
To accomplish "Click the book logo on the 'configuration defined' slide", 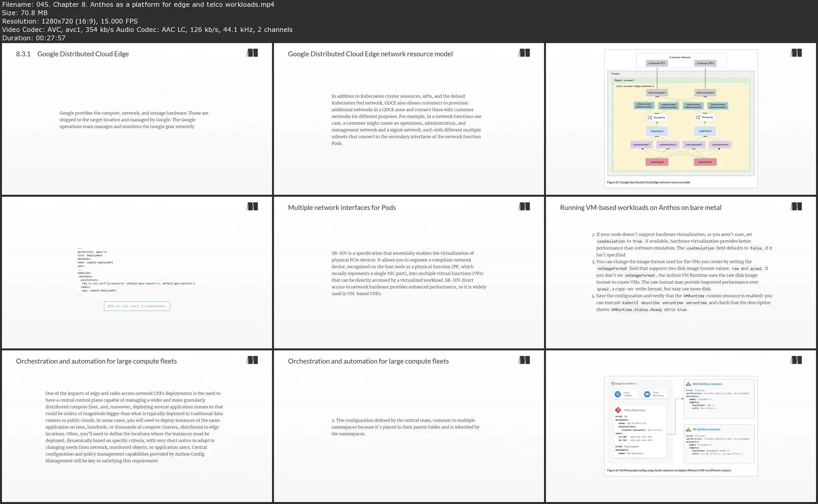I will (524, 360).
